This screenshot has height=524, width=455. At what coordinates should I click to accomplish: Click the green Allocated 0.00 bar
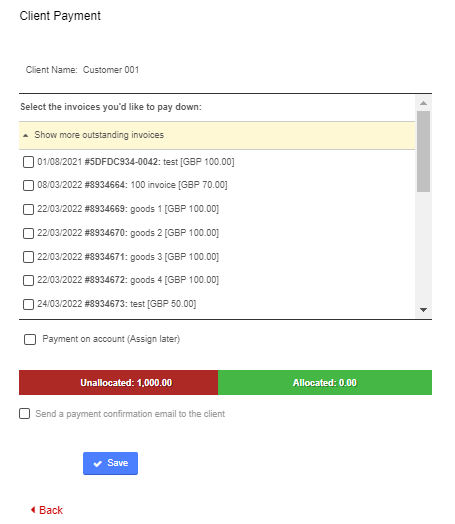pyautogui.click(x=325, y=383)
